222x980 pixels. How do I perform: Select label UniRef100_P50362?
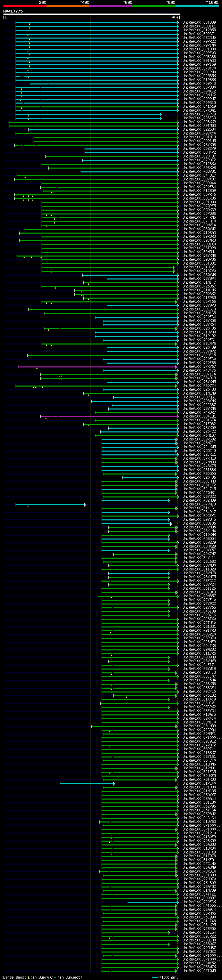pos(199,294)
